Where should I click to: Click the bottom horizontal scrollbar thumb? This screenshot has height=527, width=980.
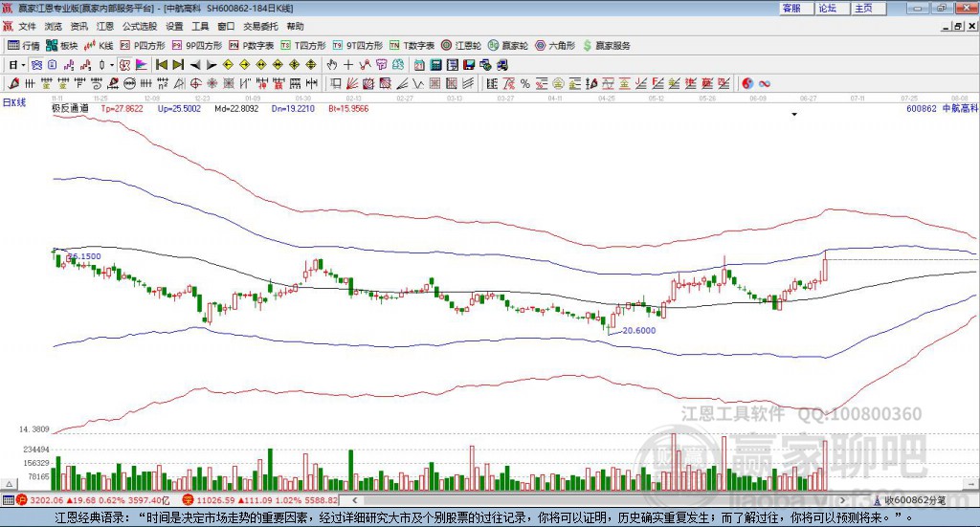coord(596,500)
